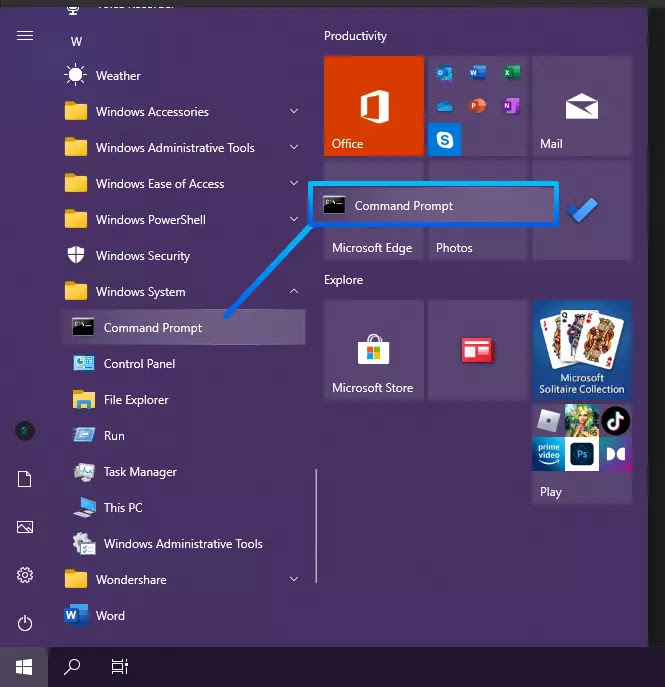Launch Task Manager

183,471
